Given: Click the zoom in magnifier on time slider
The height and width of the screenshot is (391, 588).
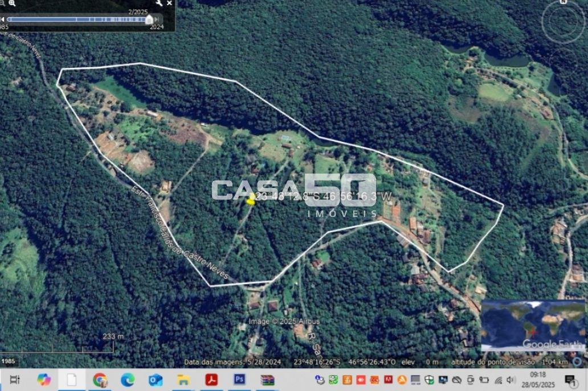Looking at the screenshot, I should [x=12, y=3].
